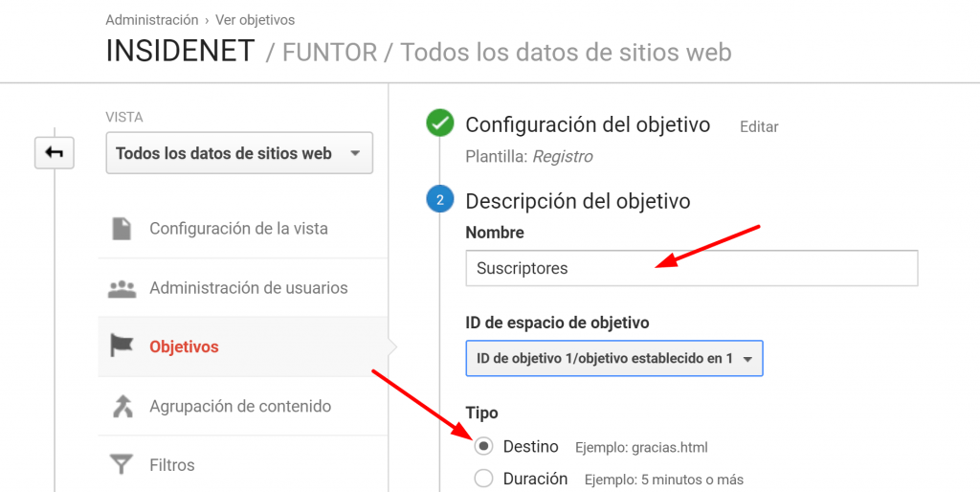This screenshot has height=492, width=980.
Task: Click the flag icon next to Objetivos
Action: (122, 347)
